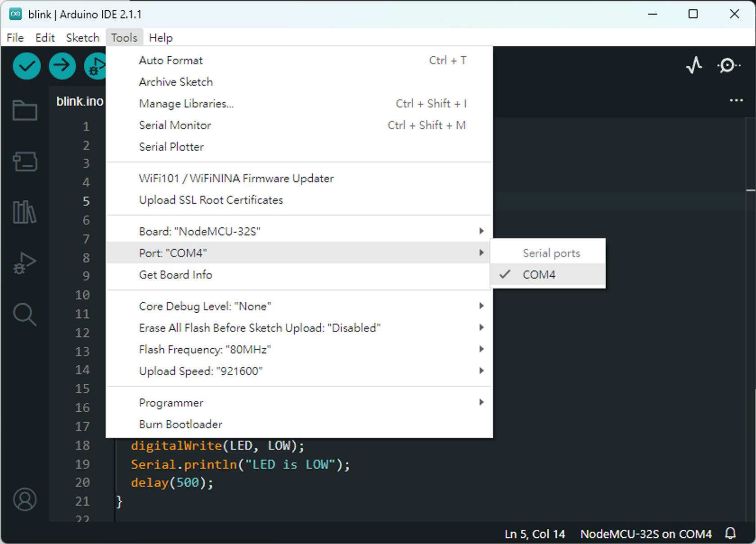
Task: Open WiFi101 / WiFiNINA Firmware Updater
Action: (x=299, y=178)
